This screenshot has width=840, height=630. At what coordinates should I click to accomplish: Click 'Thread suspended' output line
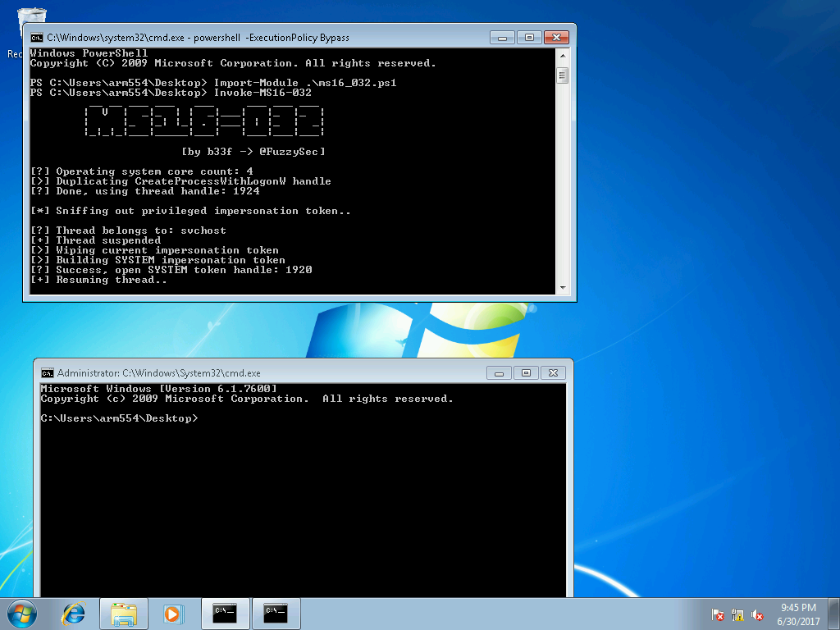pyautogui.click(x=96, y=240)
